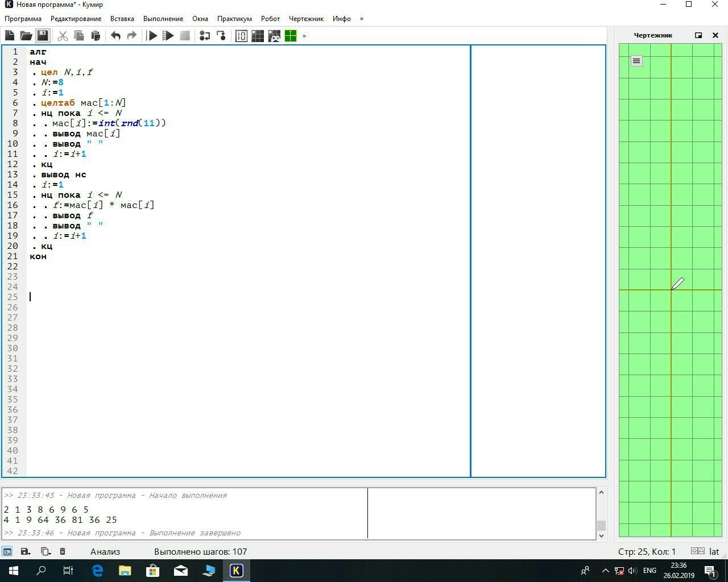Open the hamburger menu in Чертежник panel
The image size is (728, 582).
(636, 61)
